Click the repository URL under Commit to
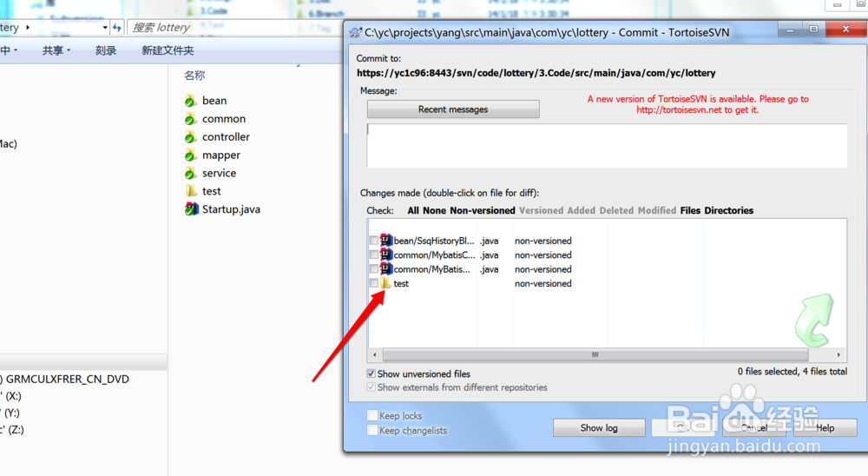Viewport: 868px width, 476px height. pyautogui.click(x=536, y=73)
